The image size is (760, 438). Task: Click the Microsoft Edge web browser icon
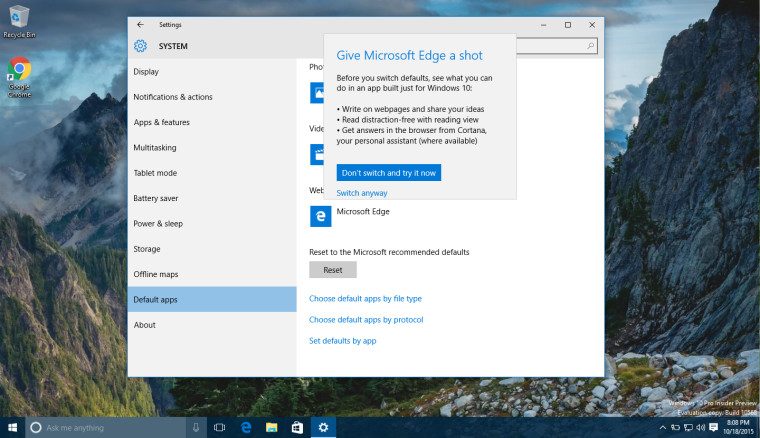[x=320, y=216]
